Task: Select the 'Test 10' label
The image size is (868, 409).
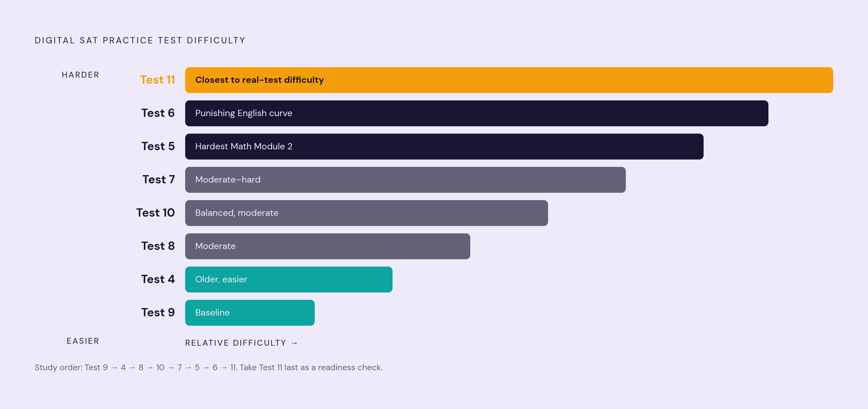Action: tap(155, 213)
